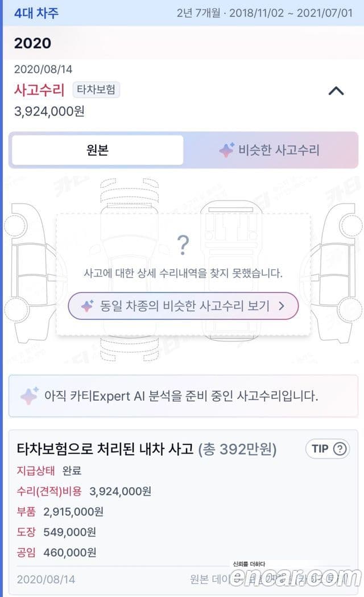Collapse the 사고수리 entry with the chevron
The height and width of the screenshot is (597, 364).
pyautogui.click(x=336, y=90)
